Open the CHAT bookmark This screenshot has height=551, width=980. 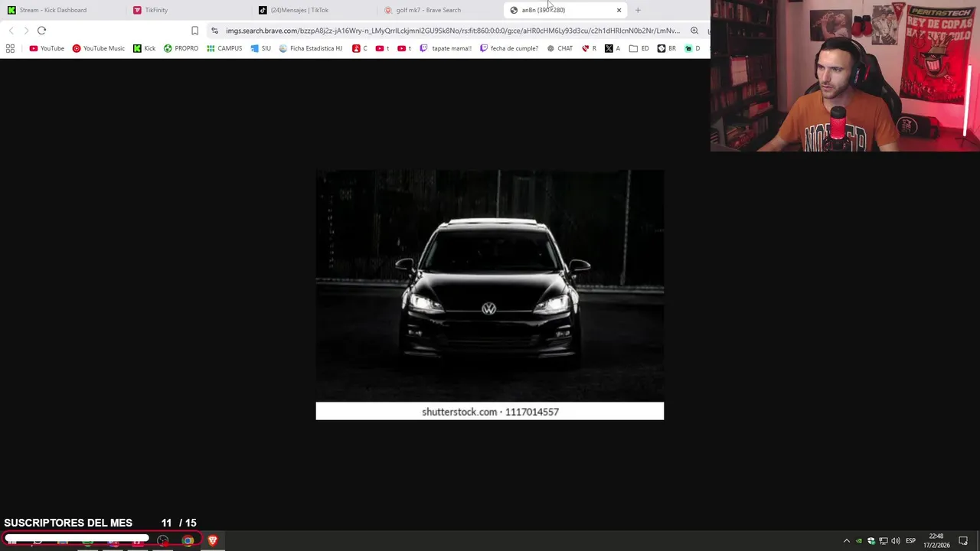click(560, 48)
